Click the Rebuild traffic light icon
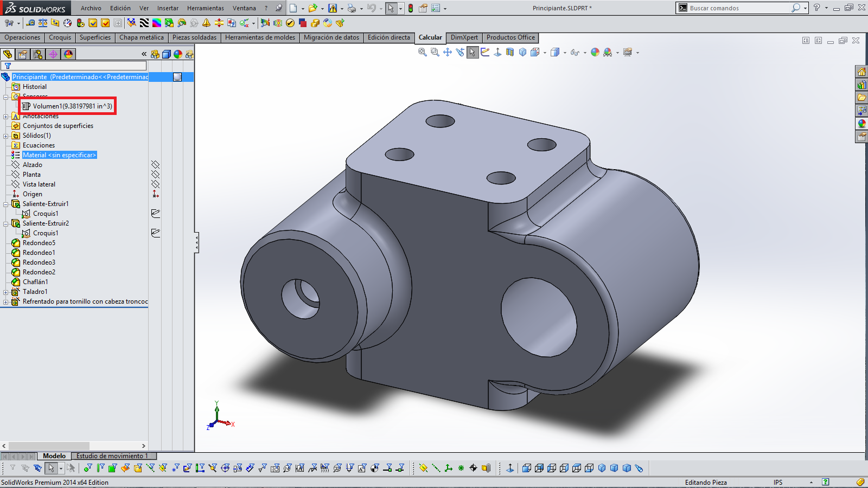Image resolution: width=868 pixels, height=488 pixels. click(411, 8)
